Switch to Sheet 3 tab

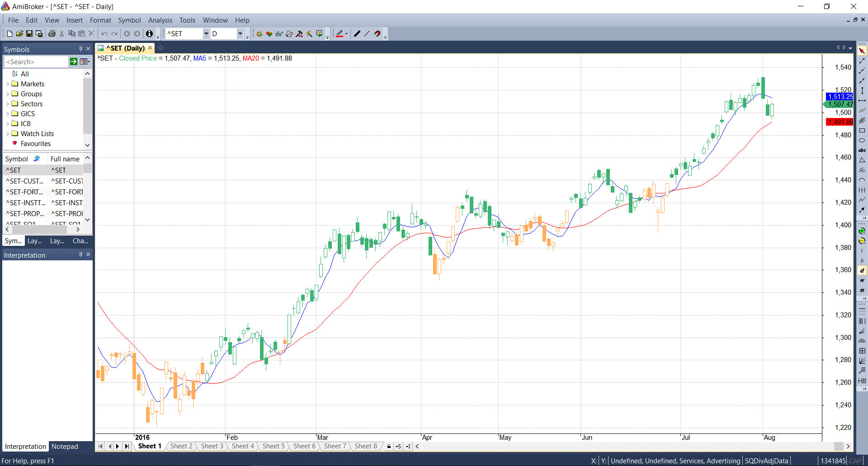pyautogui.click(x=212, y=446)
